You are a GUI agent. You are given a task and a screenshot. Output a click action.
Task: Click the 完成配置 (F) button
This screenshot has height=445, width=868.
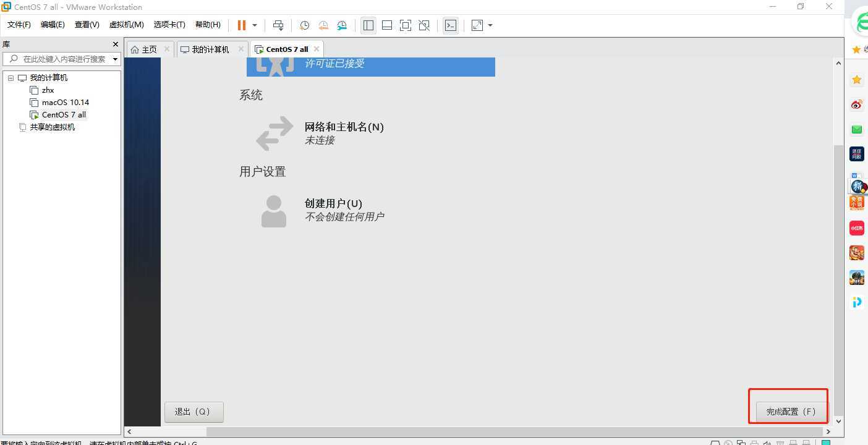tap(791, 412)
